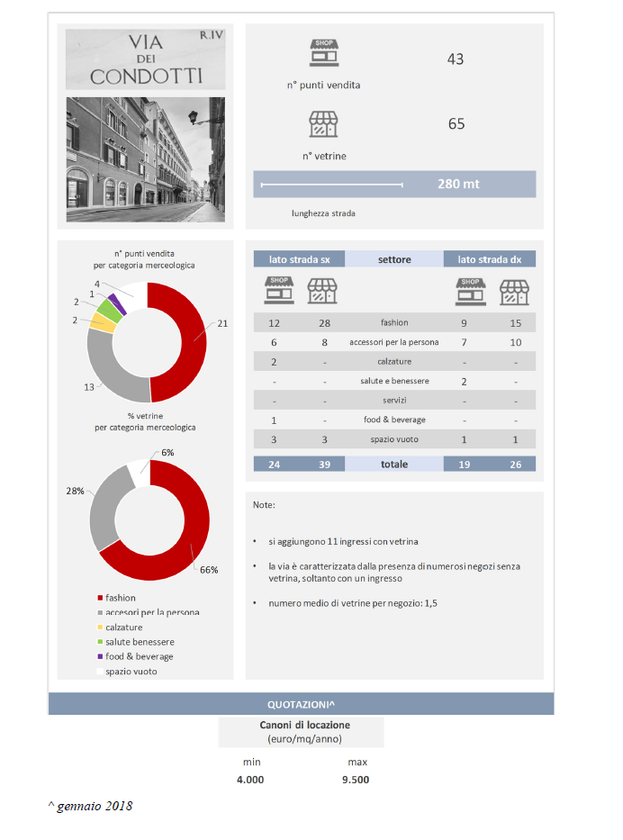Select the yellow calzature legend swatch
The height and width of the screenshot is (840, 623).
[x=99, y=628]
